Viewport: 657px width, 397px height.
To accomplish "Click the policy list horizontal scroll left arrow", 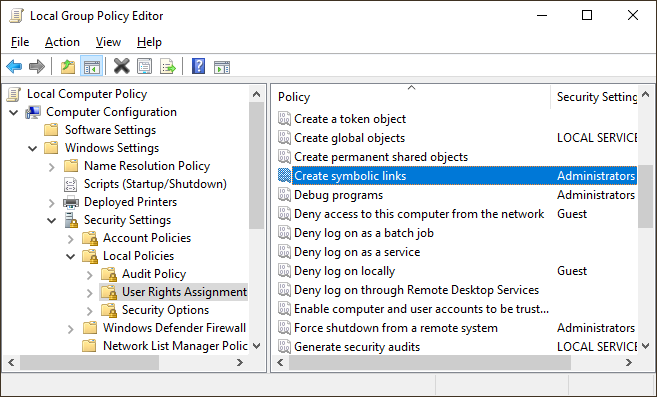I will (x=280, y=363).
